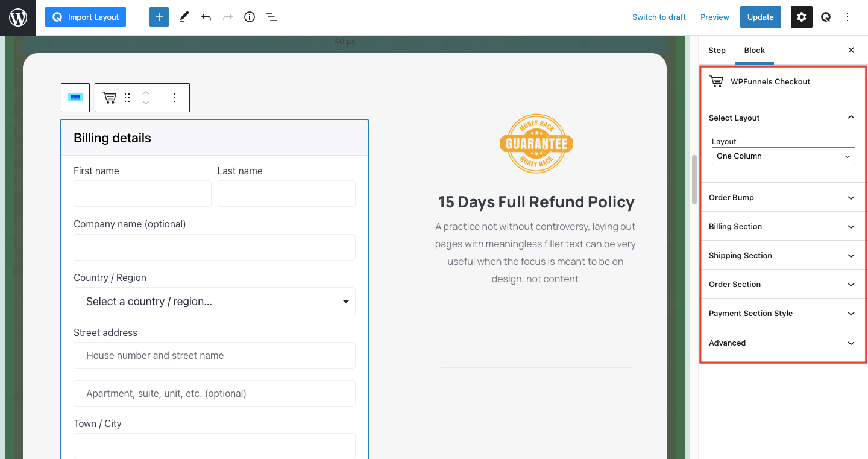
Task: Click the House number and street name field
Action: pyautogui.click(x=215, y=355)
